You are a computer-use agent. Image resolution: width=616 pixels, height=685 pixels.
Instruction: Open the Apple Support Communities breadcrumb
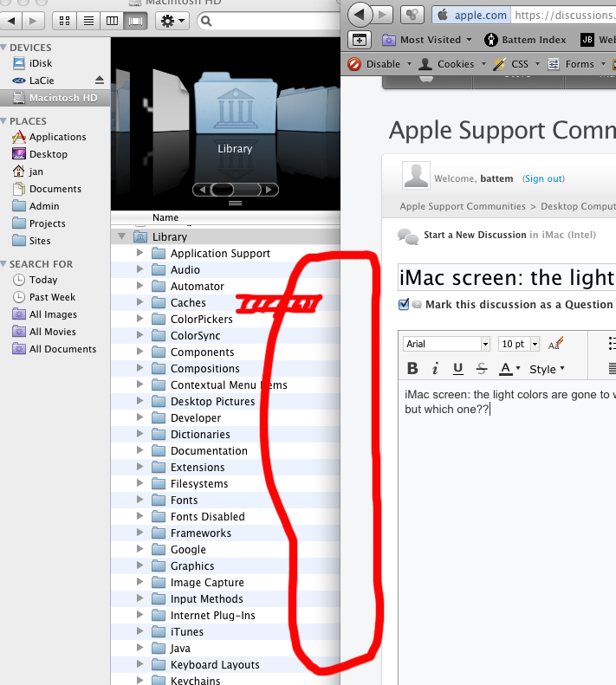(x=463, y=206)
